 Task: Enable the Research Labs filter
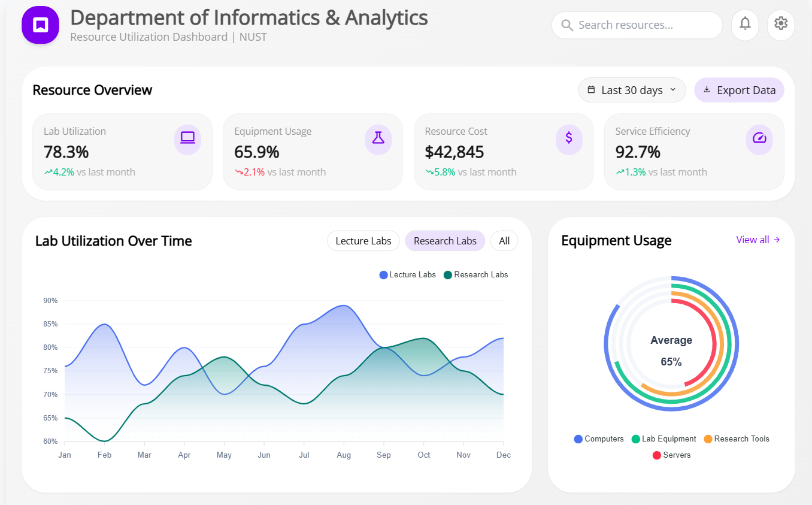click(445, 240)
